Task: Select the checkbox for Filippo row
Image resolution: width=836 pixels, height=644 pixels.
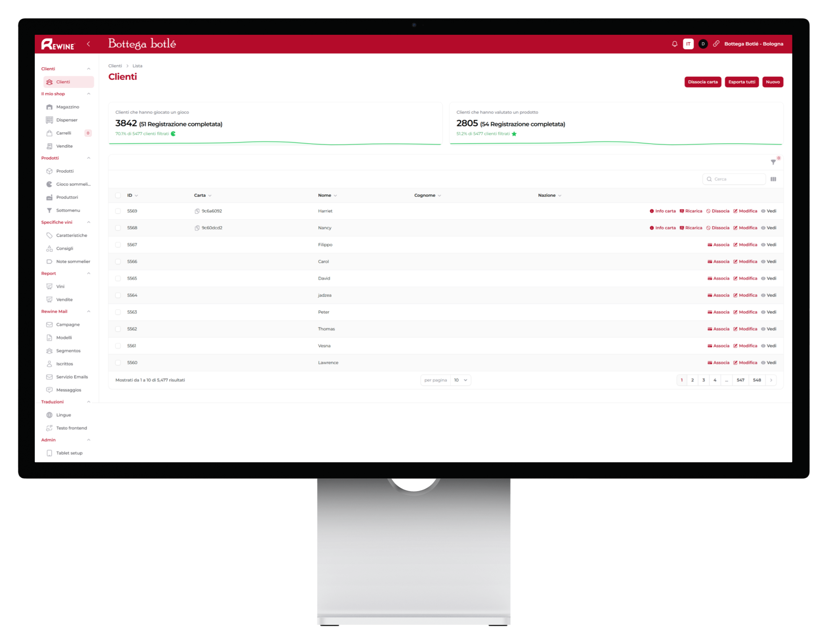Action: [x=118, y=245]
